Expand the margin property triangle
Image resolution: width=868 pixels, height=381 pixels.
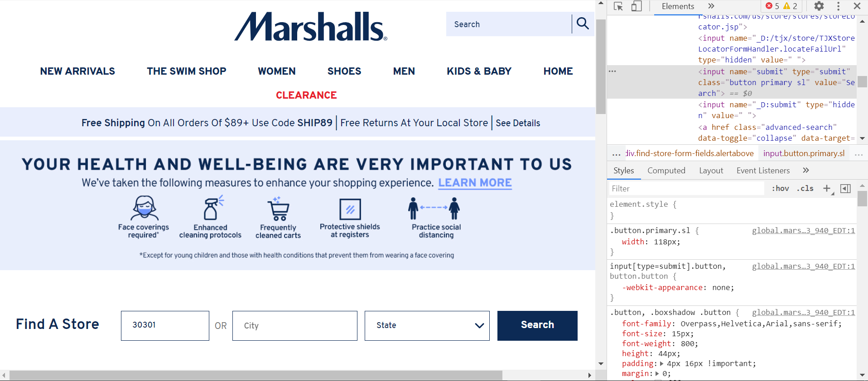(x=657, y=373)
